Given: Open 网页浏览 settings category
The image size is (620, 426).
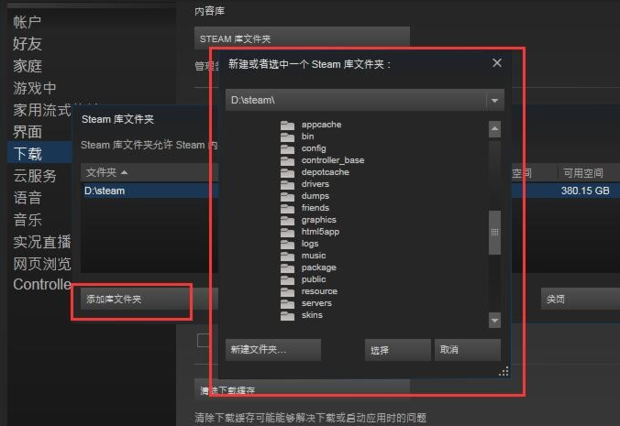Looking at the screenshot, I should tap(42, 263).
